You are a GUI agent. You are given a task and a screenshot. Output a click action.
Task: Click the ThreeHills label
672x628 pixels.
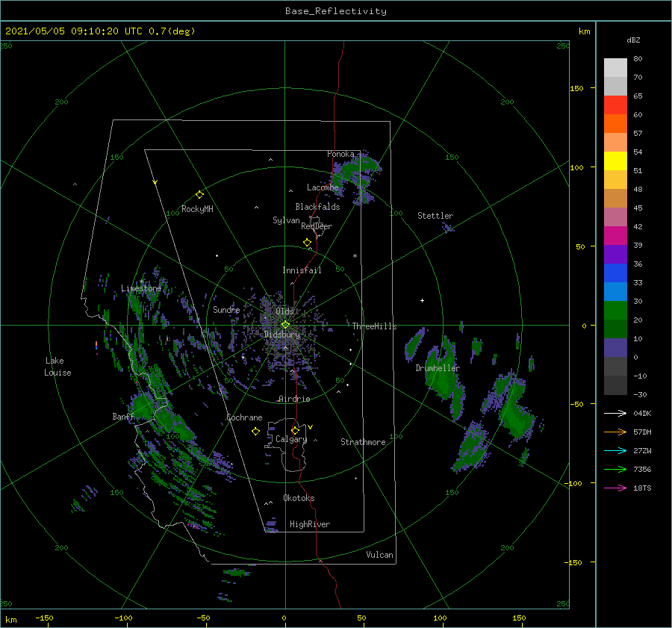375,326
